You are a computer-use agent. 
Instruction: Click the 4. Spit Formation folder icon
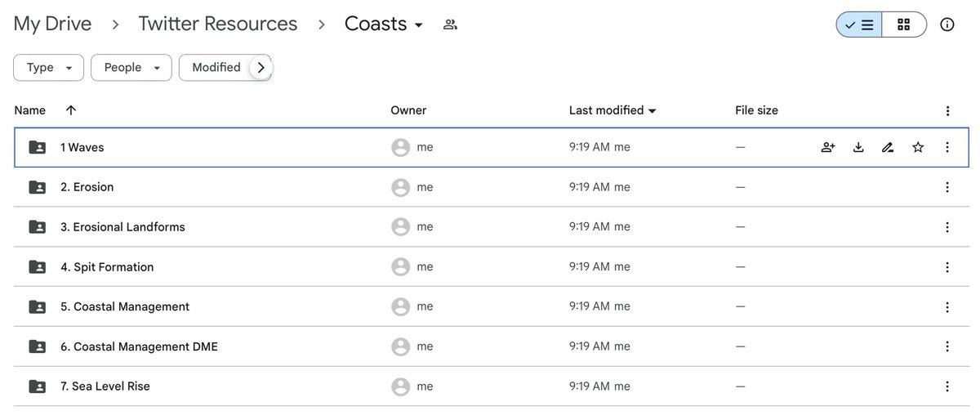[38, 267]
